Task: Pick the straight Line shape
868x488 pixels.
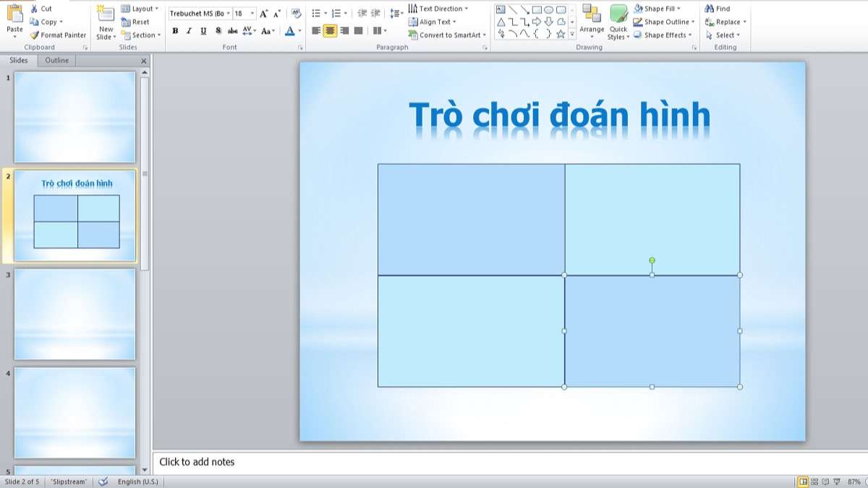Action: (x=513, y=9)
